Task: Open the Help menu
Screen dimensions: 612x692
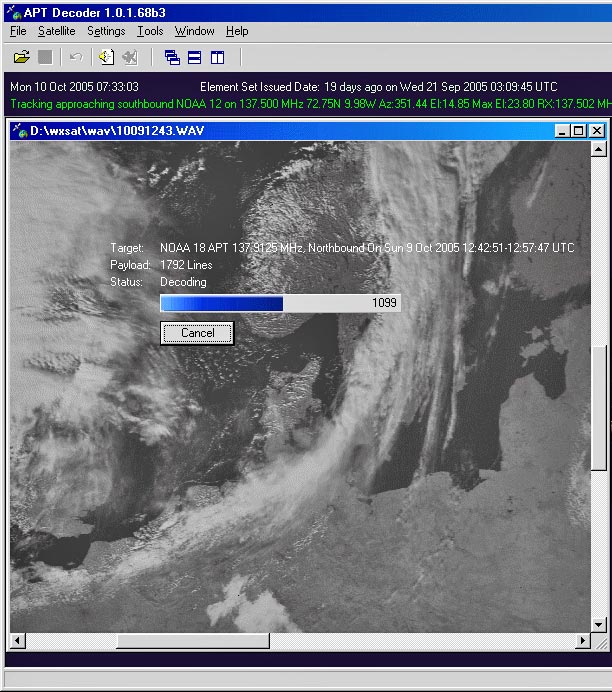Action: pyautogui.click(x=237, y=31)
